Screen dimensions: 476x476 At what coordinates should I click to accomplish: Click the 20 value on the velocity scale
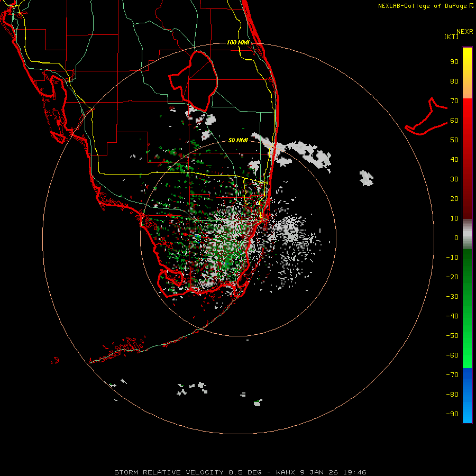[454, 198]
